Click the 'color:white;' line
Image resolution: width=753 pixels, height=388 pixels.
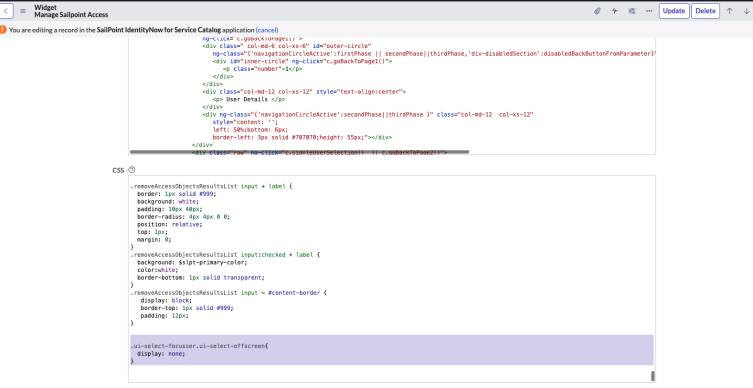click(x=157, y=270)
